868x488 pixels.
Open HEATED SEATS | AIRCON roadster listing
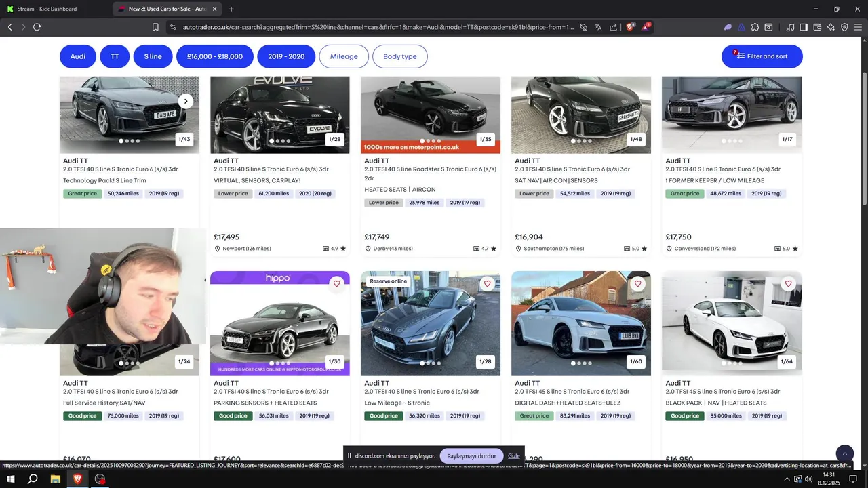click(400, 190)
